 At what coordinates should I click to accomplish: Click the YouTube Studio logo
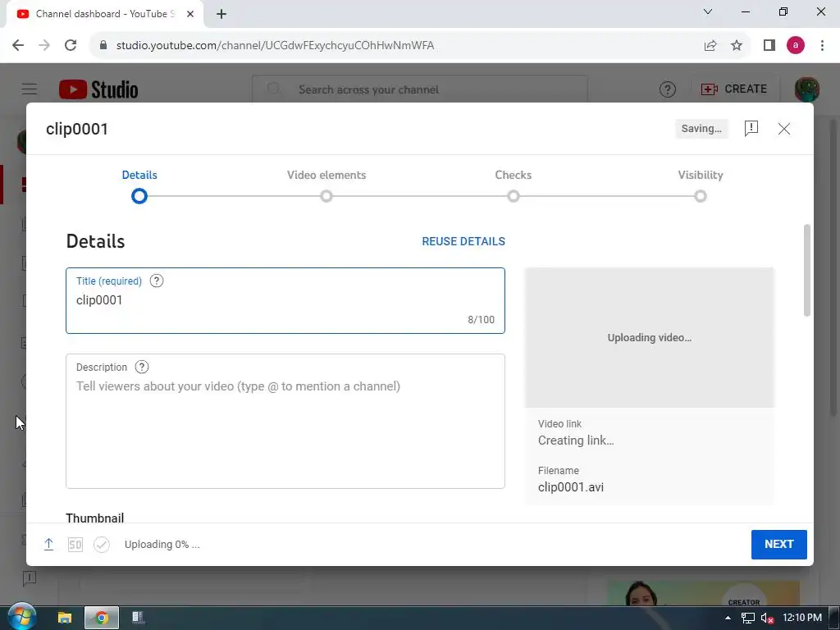[98, 89]
